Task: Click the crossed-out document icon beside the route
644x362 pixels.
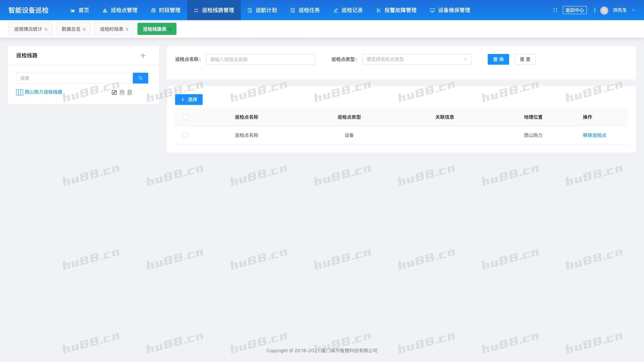Action: pos(129,92)
